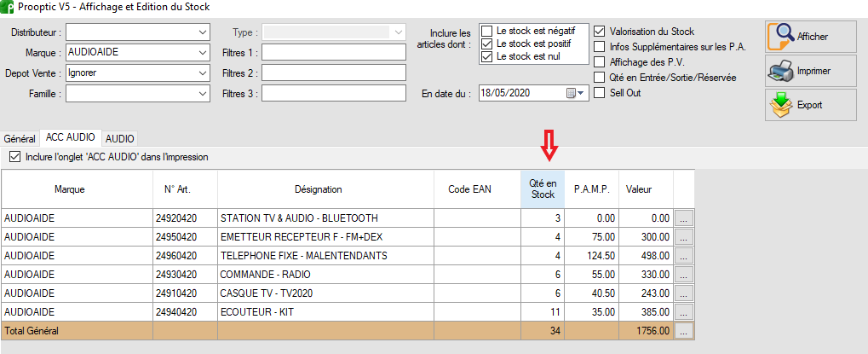868x354 pixels.
Task: Click P.A.M.P. value 75.00
Action: click(603, 237)
